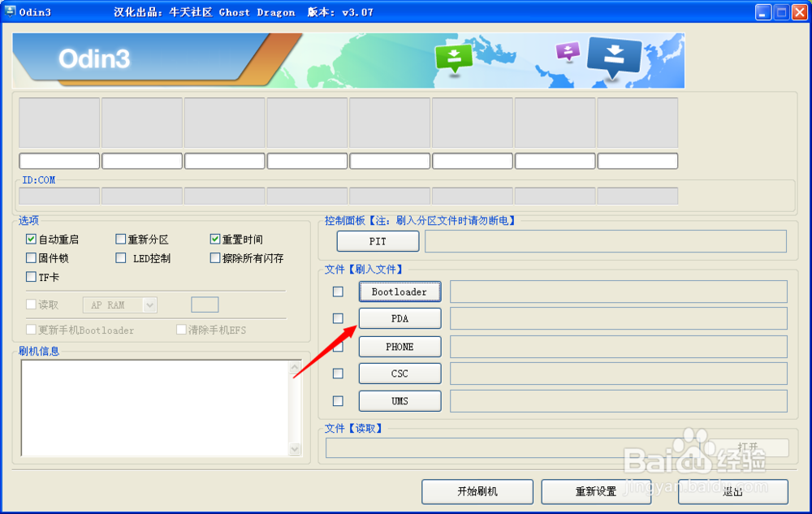This screenshot has width=812, height=514.
Task: Click the blue download bubble in banner
Action: click(614, 58)
